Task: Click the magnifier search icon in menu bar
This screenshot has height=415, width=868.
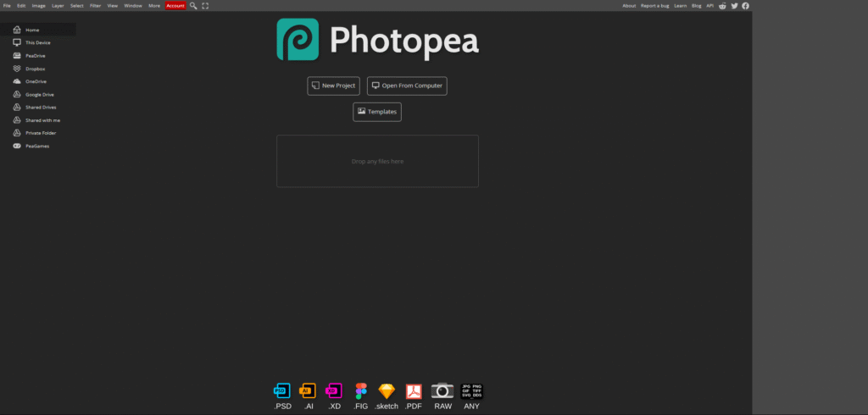Action: pyautogui.click(x=193, y=5)
